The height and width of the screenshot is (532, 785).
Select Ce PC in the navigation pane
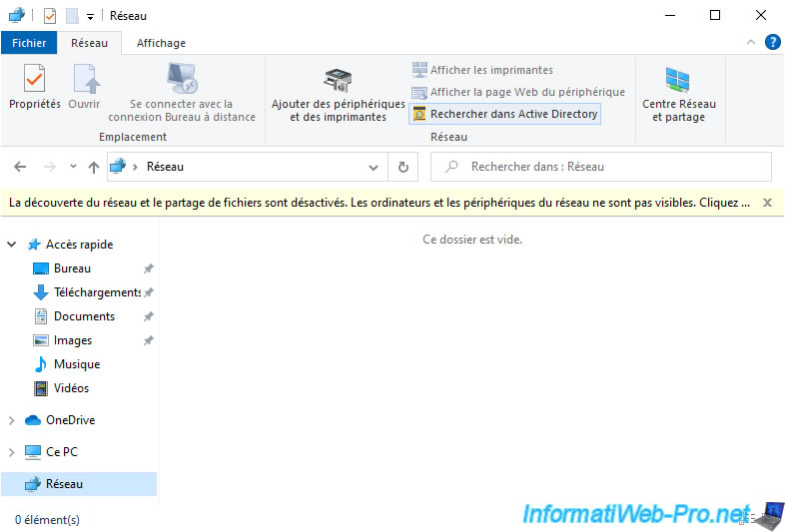[x=62, y=452]
